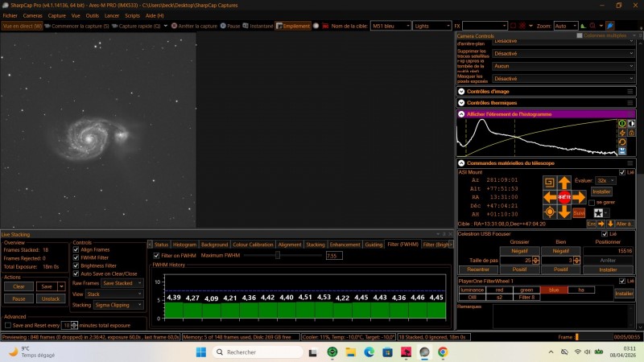This screenshot has height=362, width=644.
Task: Open the View Stack dropdown
Action: pyautogui.click(x=114, y=294)
